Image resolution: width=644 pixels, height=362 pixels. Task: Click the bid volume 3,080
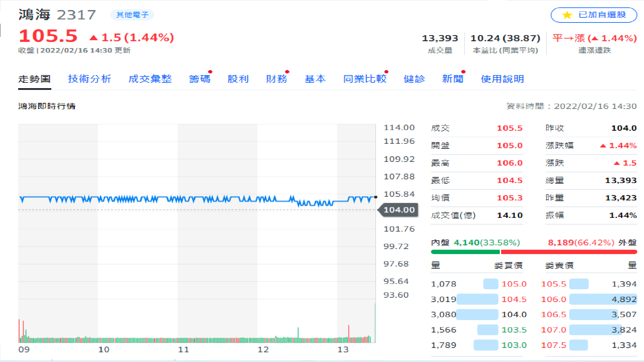coord(443,314)
